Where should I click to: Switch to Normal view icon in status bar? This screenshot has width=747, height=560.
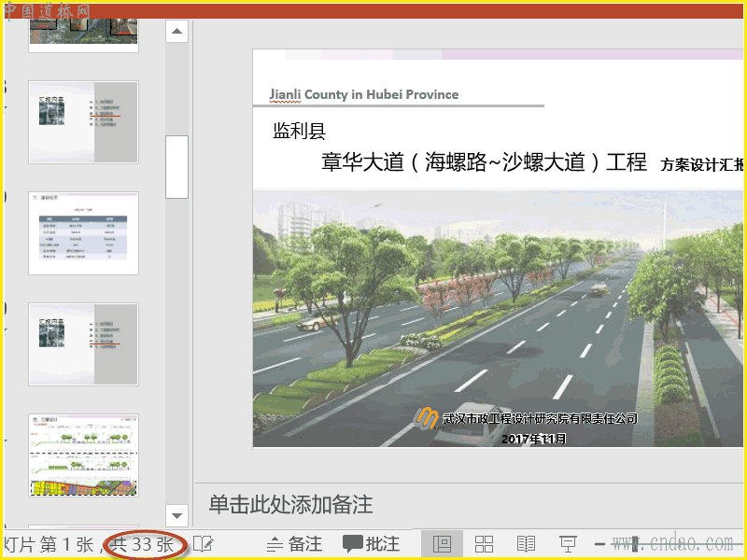(x=443, y=544)
